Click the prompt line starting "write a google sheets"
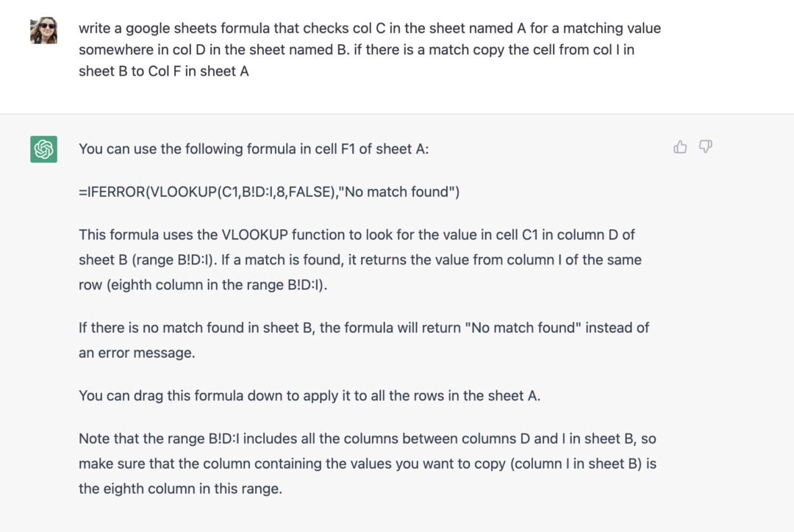Image resolution: width=794 pixels, height=532 pixels. point(369,29)
